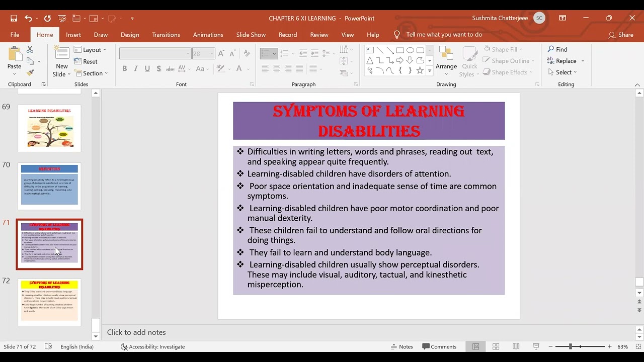644x362 pixels.
Task: Click Increase Font Size icon
Action: 221,54
